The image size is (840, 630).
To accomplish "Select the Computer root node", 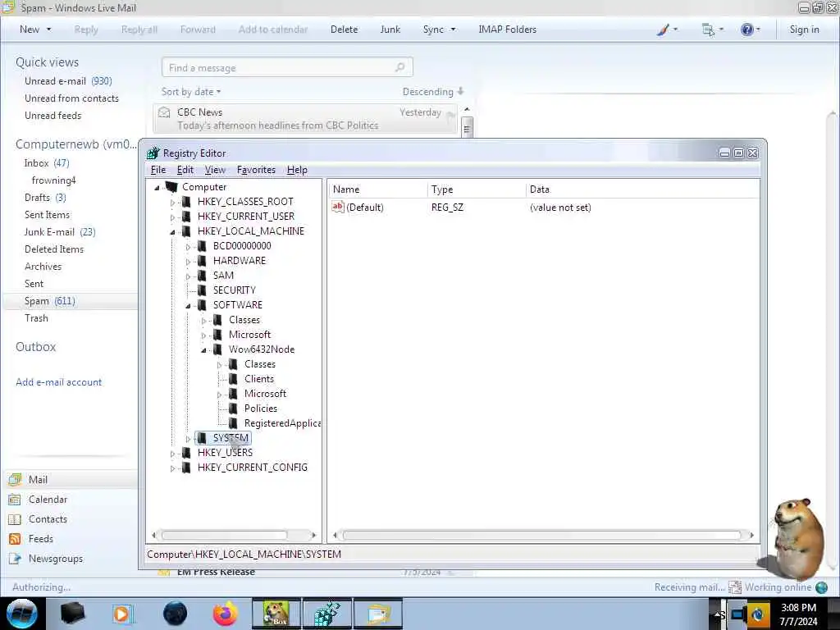I will coord(204,187).
